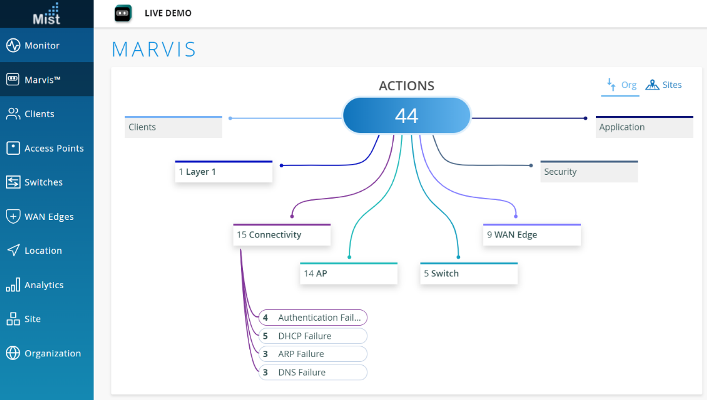Expand the 14 AP action node
The image size is (707, 400).
(x=348, y=273)
